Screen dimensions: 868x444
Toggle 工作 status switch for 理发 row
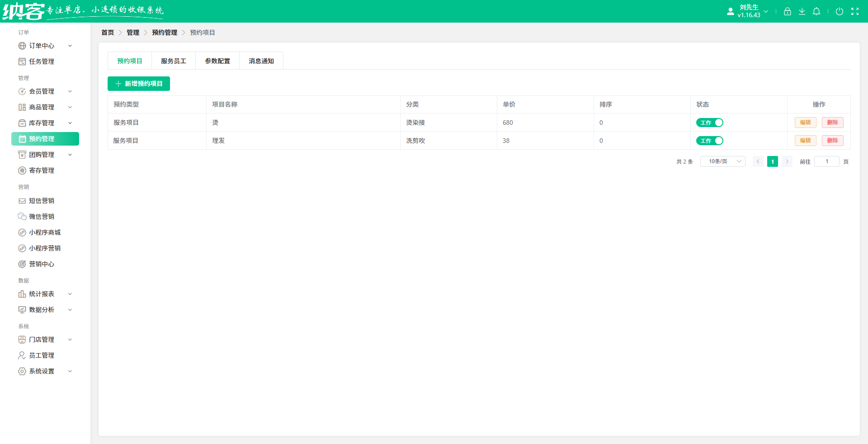(709, 141)
